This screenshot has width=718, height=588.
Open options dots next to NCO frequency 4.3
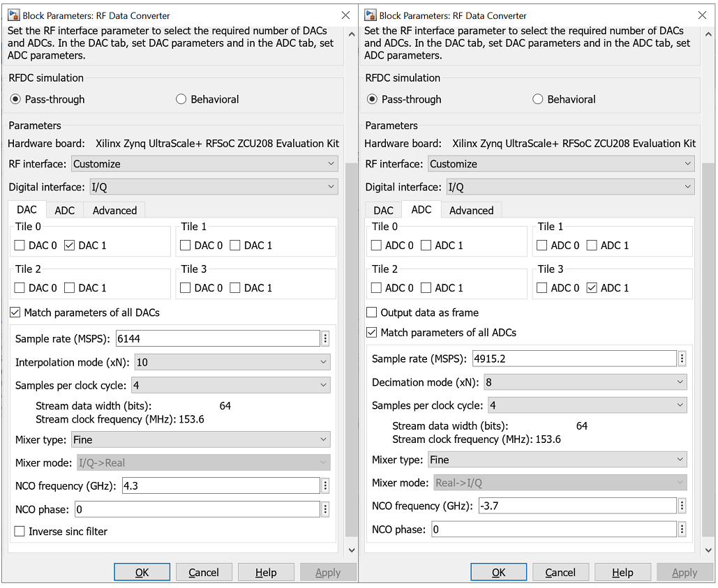pyautogui.click(x=325, y=486)
